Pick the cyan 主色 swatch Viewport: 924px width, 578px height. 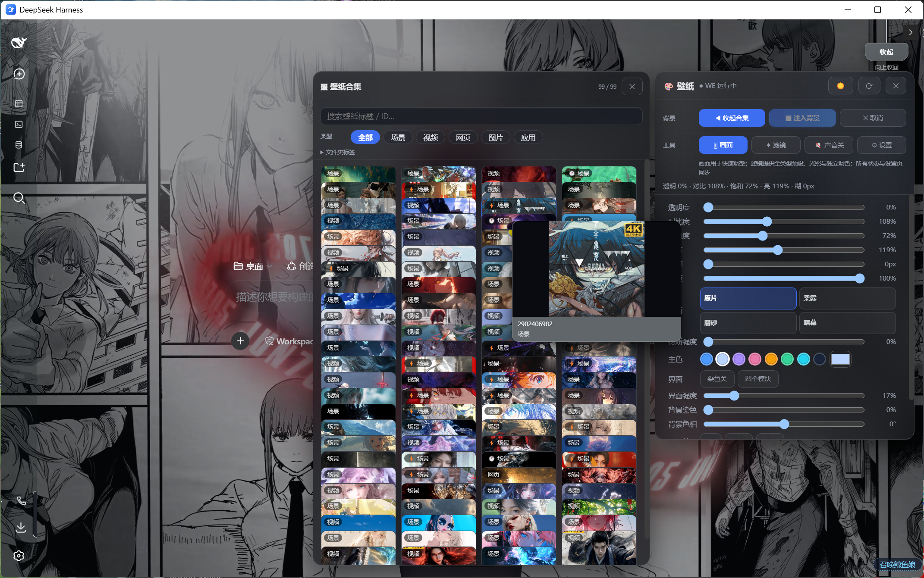[x=803, y=359]
